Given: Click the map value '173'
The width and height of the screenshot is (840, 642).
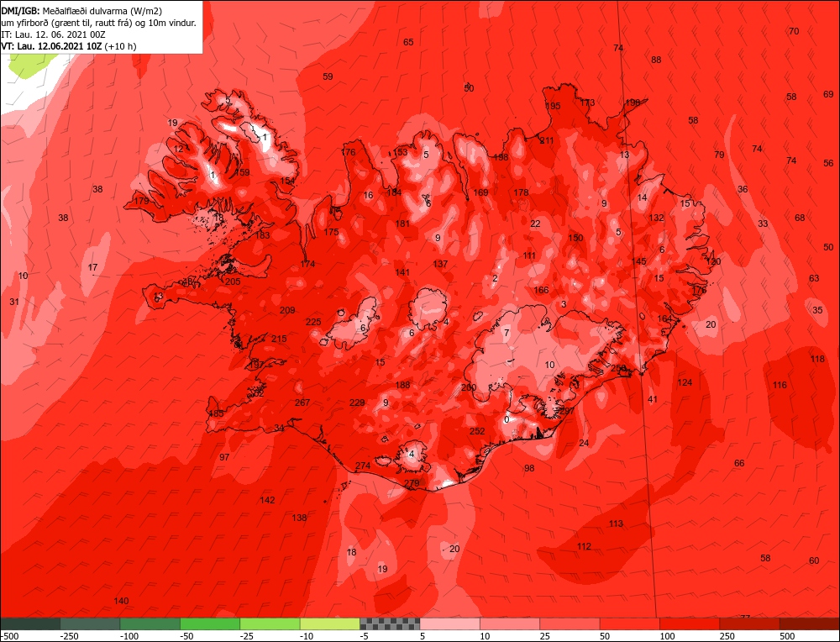Looking at the screenshot, I should (x=587, y=103).
